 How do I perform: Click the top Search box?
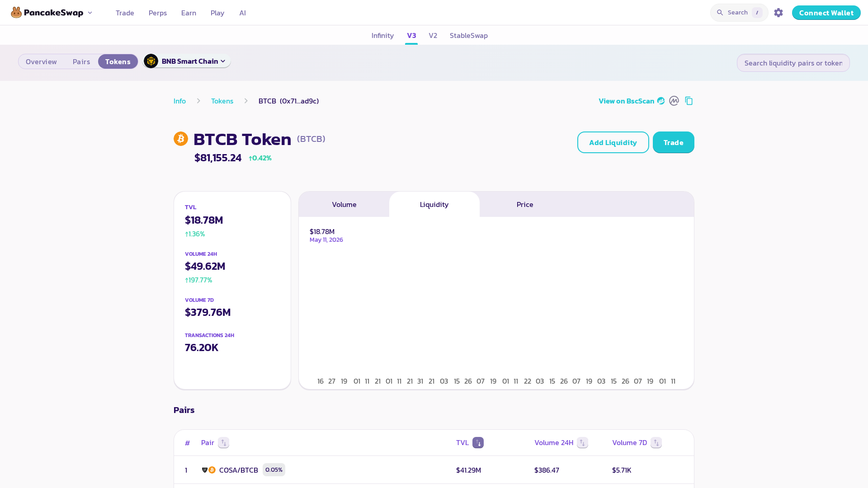[739, 13]
